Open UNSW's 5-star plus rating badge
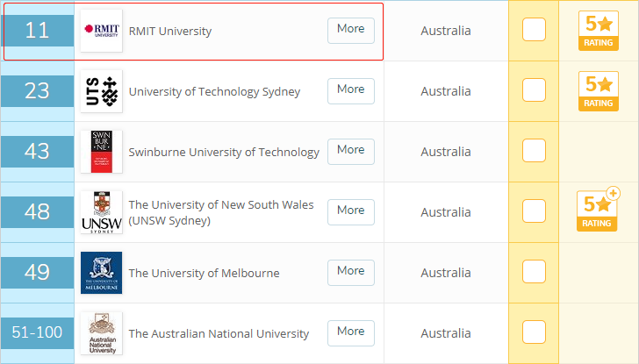639x364 pixels. point(599,210)
